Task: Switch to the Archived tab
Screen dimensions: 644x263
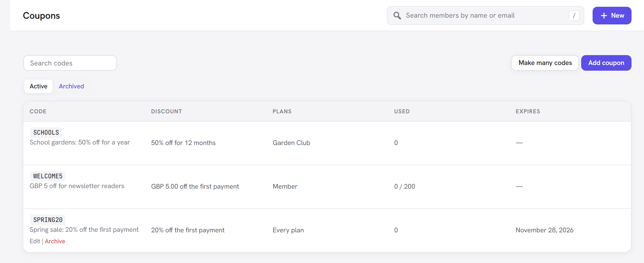Action: click(x=71, y=86)
